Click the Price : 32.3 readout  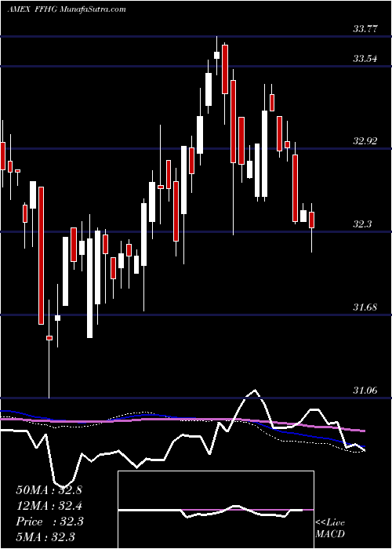[x=49, y=522]
